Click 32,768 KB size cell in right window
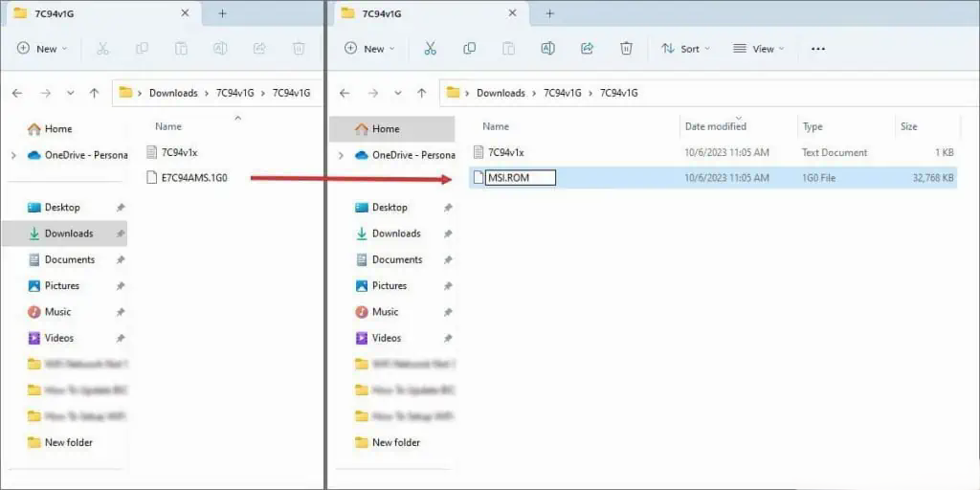This screenshot has width=980, height=490. (933, 178)
